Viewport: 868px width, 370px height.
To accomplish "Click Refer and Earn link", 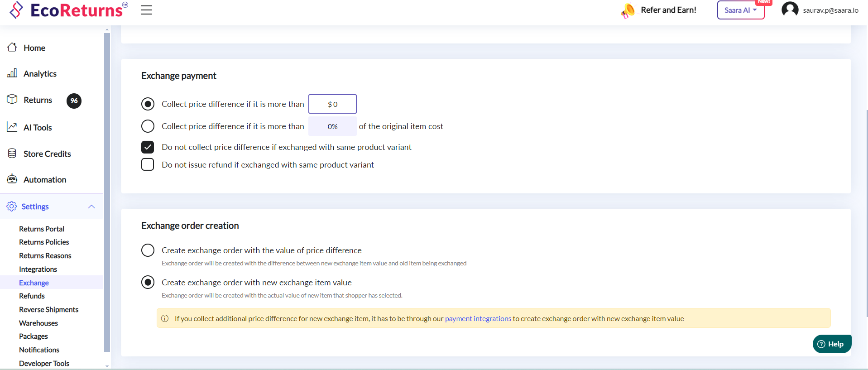I will [668, 10].
